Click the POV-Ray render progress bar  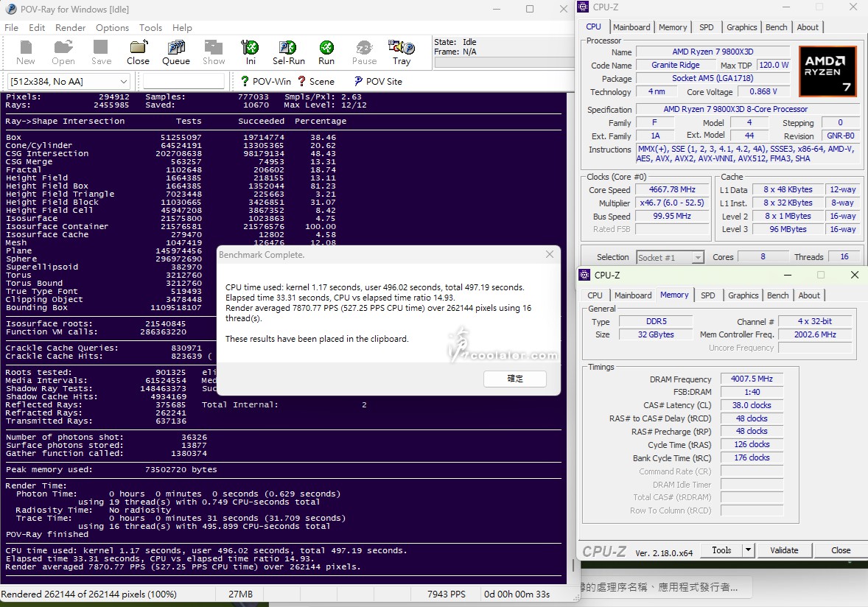click(503, 63)
